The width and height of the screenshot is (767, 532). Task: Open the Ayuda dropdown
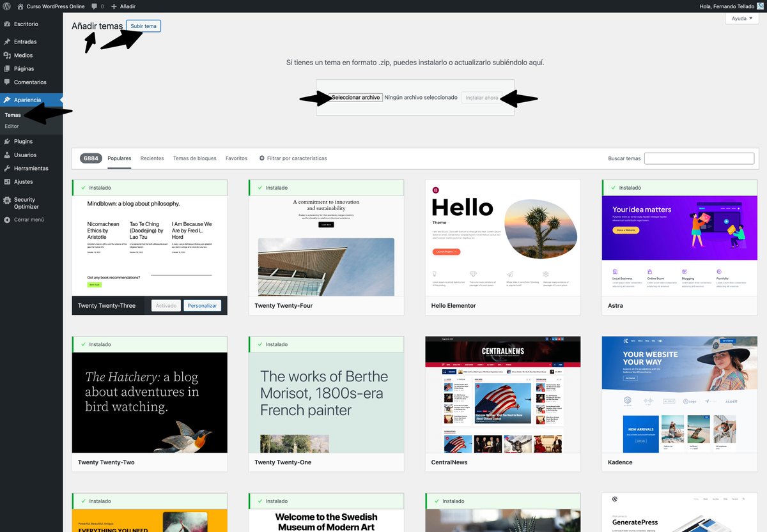coord(741,18)
